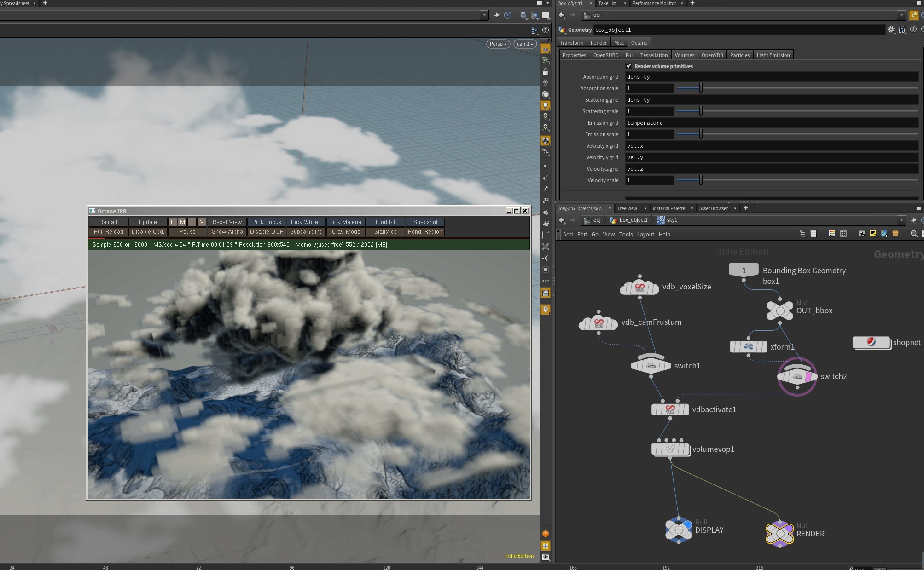Expand the network path dropdown arrow after sky1
Image resolution: width=924 pixels, height=570 pixels.
tap(901, 220)
